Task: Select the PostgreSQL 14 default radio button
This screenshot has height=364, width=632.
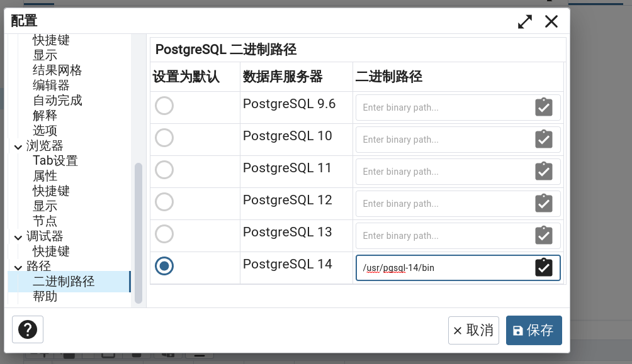Action: click(x=164, y=266)
